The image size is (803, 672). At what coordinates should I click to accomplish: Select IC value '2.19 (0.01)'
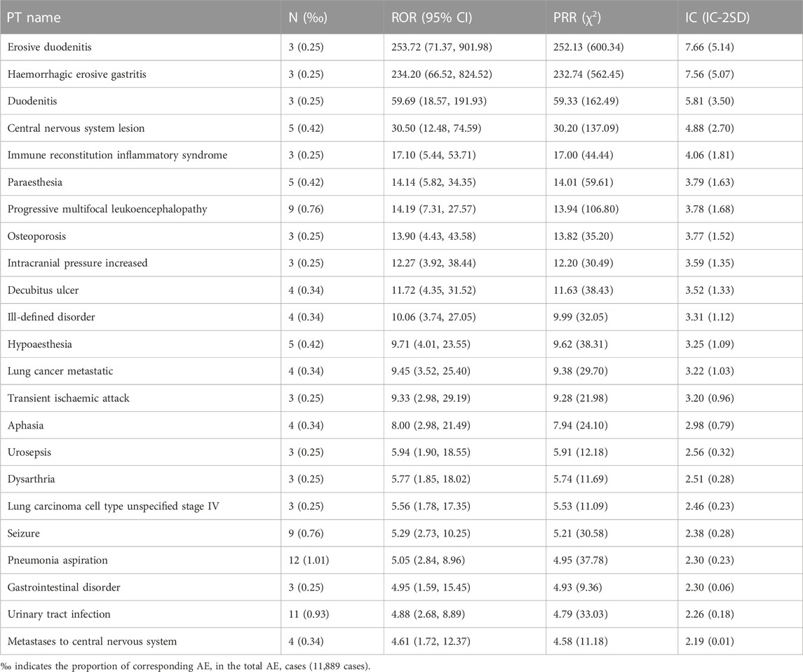[x=709, y=642]
